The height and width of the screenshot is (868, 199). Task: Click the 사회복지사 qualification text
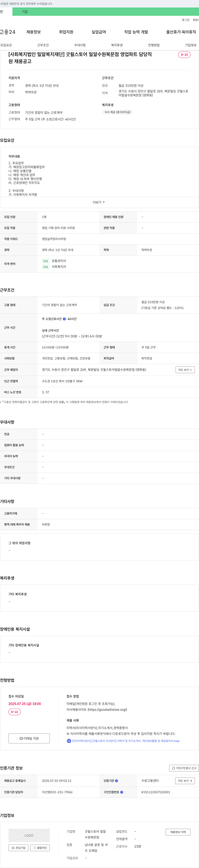coord(59,267)
